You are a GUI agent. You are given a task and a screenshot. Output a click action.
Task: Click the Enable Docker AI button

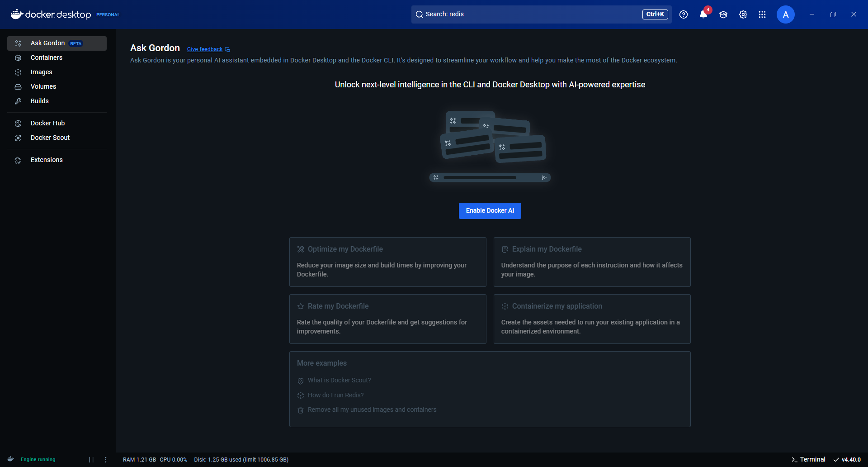(x=490, y=211)
